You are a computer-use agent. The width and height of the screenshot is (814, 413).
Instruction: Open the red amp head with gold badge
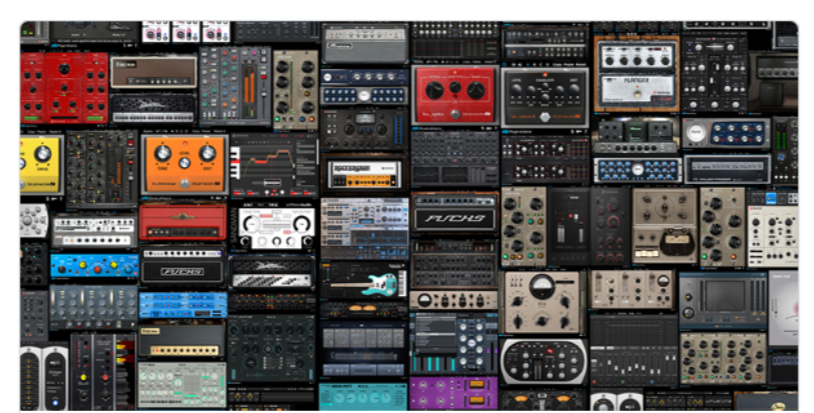pyautogui.click(x=183, y=222)
